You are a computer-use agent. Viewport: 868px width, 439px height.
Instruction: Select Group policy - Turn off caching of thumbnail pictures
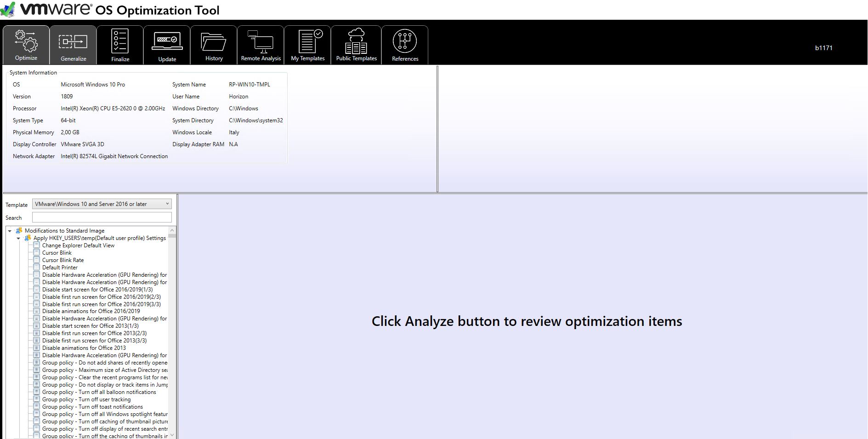[105, 421]
